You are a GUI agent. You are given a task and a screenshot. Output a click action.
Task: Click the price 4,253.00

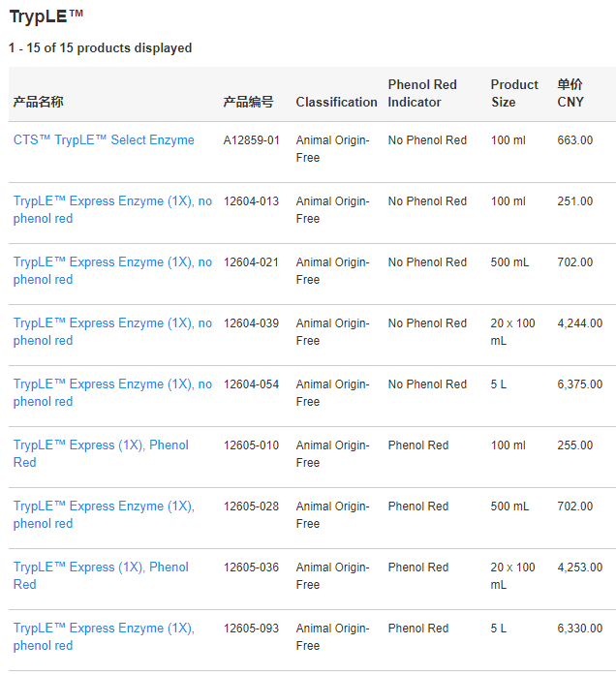580,568
